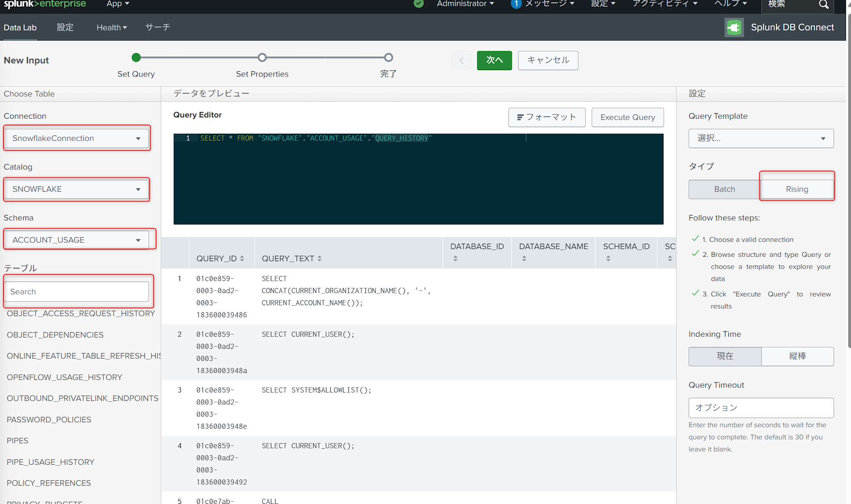Click the Splunk DB Connect app icon
The width and height of the screenshot is (851, 504).
pyautogui.click(x=734, y=28)
